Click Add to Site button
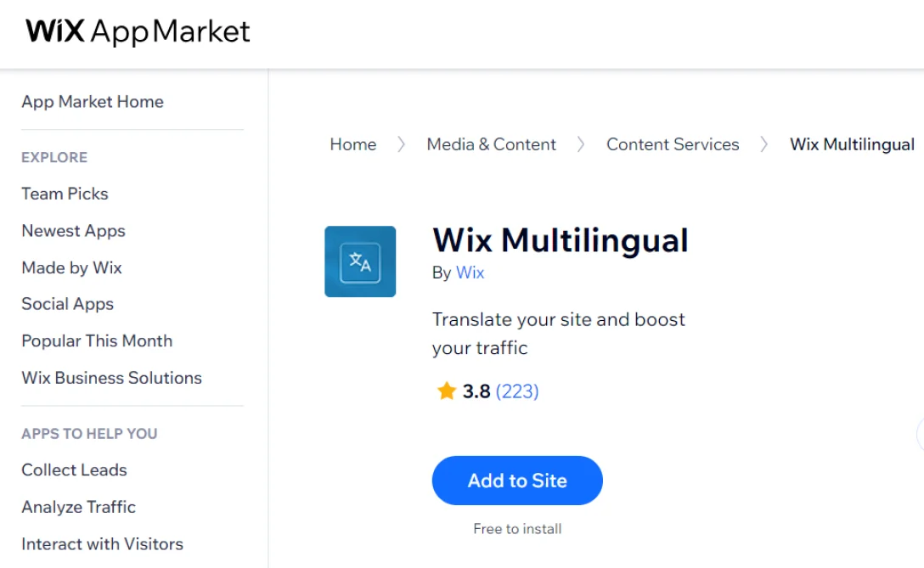The height and width of the screenshot is (568, 924). pos(517,481)
